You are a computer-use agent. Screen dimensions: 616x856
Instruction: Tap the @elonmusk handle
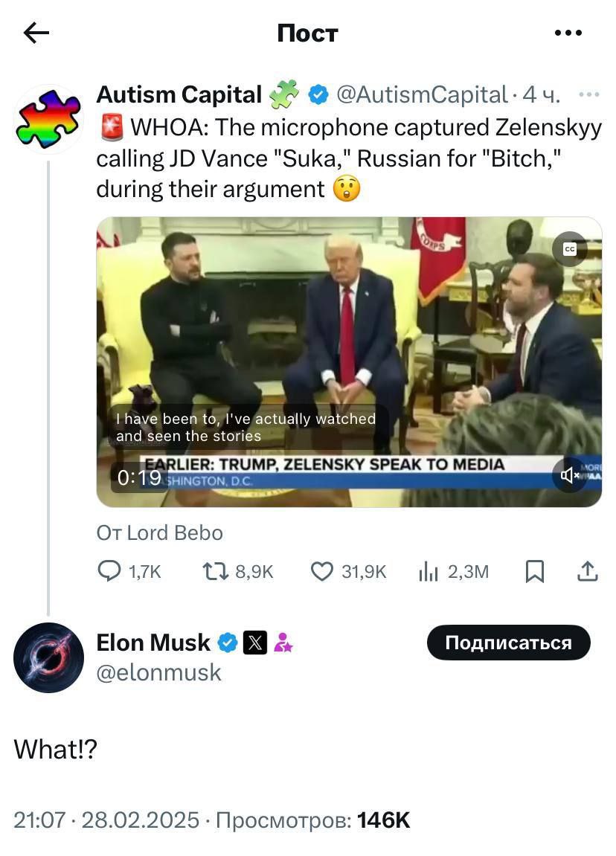[159, 672]
